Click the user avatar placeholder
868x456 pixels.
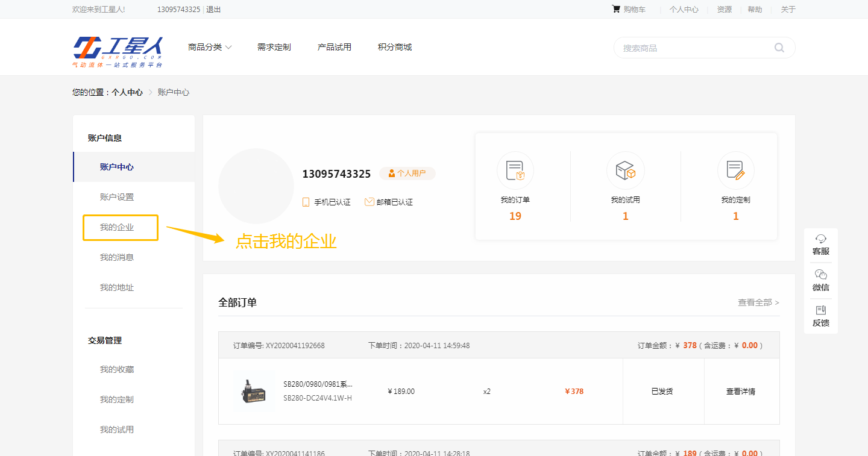tap(256, 186)
